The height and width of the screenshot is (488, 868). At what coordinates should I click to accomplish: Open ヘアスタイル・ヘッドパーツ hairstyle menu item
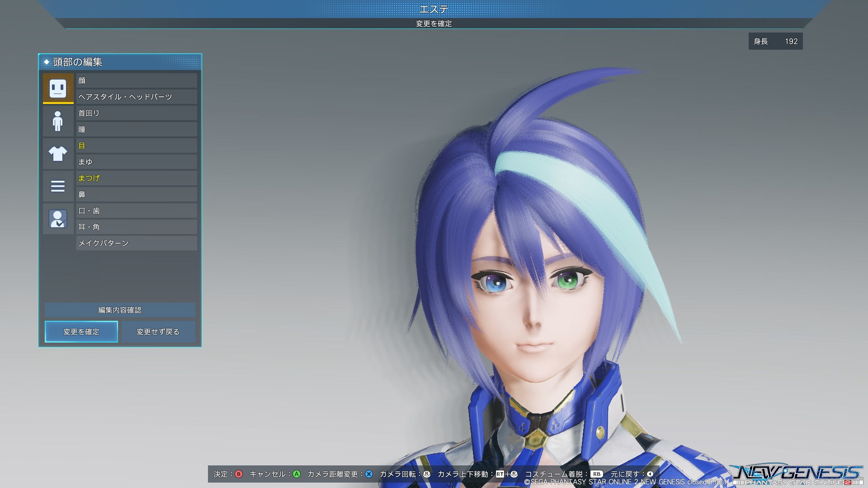coord(137,97)
